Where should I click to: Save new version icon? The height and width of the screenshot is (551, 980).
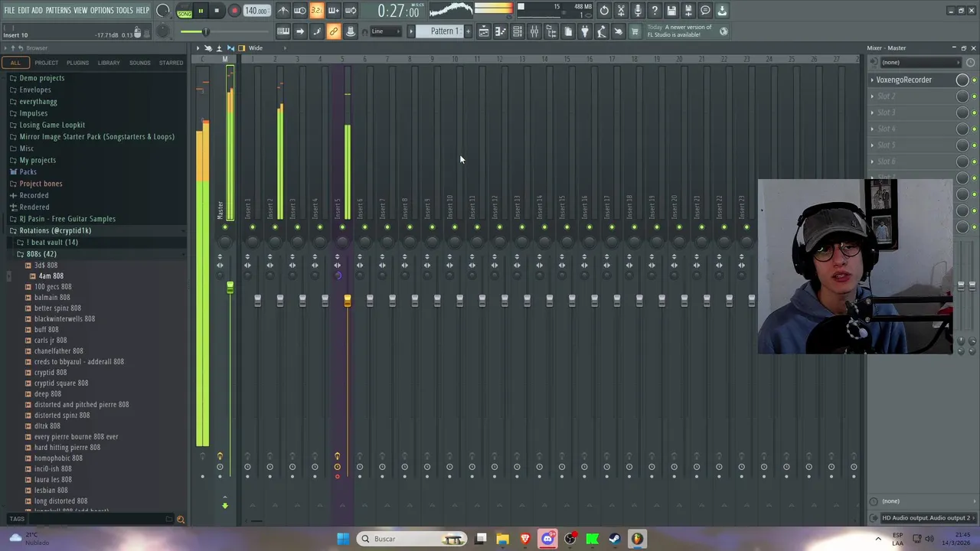tap(688, 11)
